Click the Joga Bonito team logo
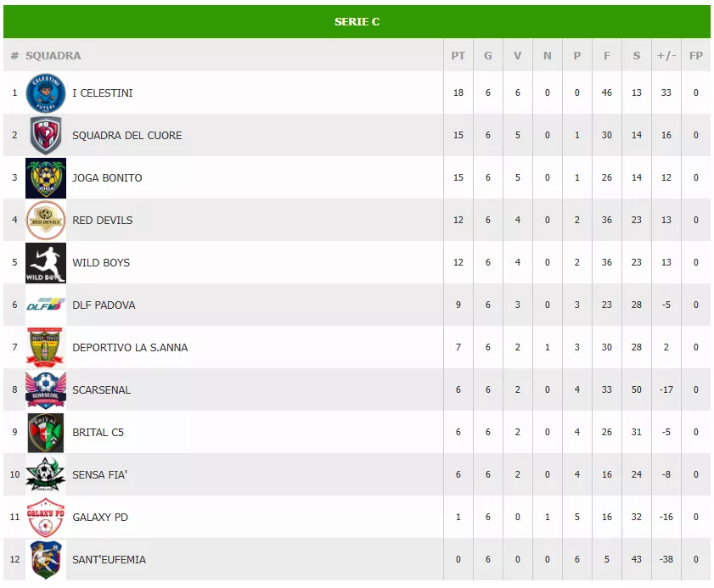 [x=46, y=178]
